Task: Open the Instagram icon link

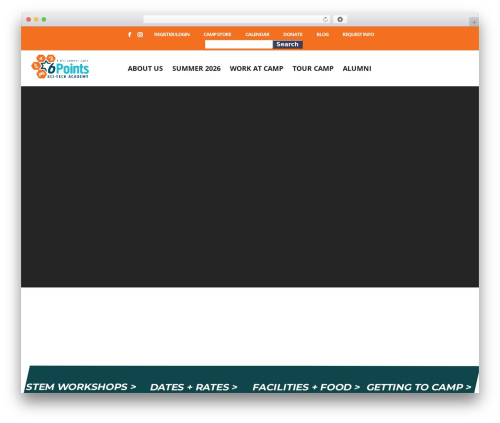Action: [x=140, y=34]
